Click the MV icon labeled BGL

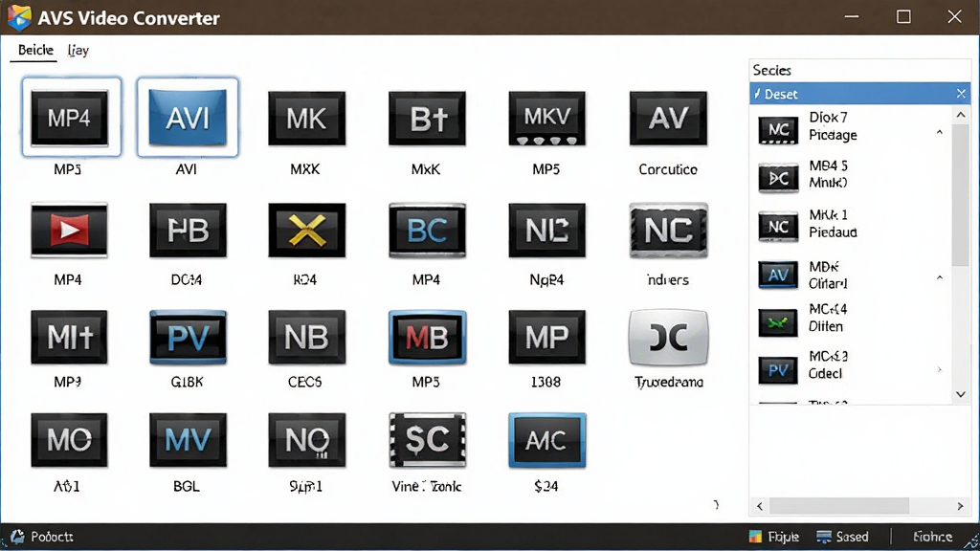[188, 440]
